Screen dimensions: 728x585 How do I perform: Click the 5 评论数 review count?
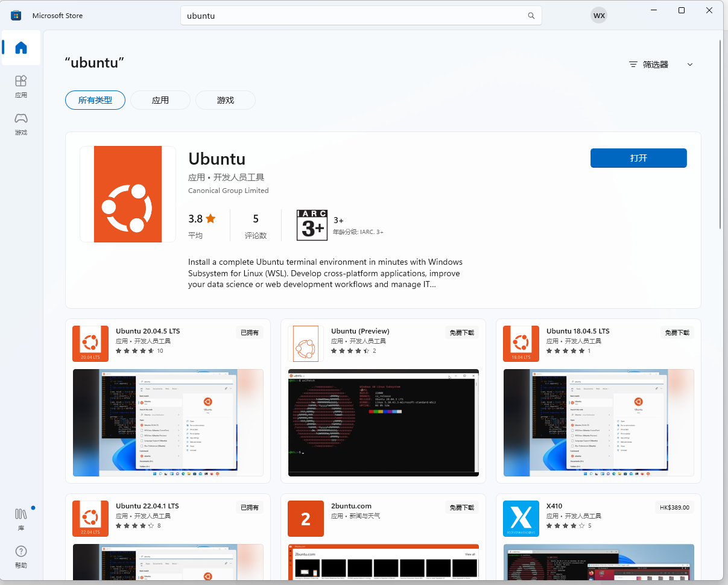[256, 225]
